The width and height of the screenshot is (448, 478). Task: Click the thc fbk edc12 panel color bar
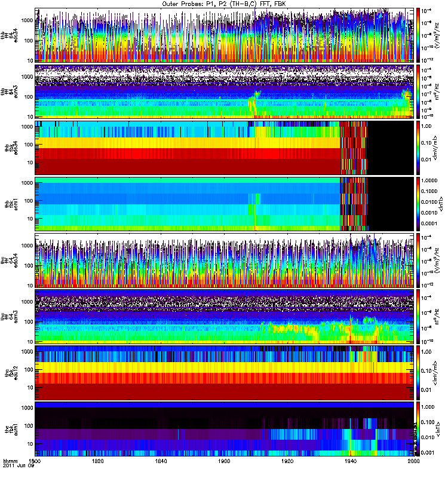(419, 372)
